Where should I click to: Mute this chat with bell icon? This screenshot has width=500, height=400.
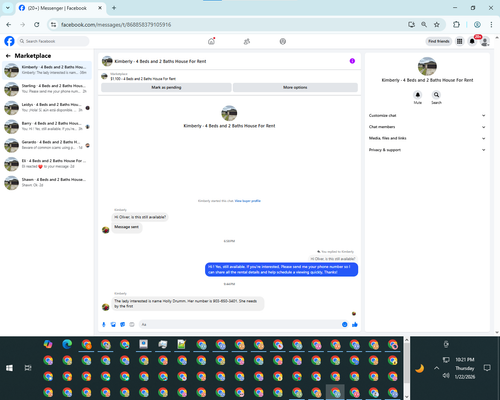click(x=418, y=95)
